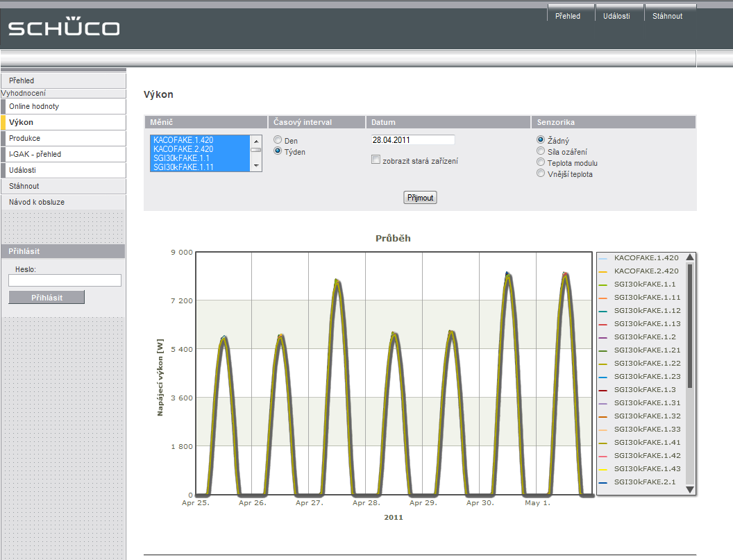Select Síla ozáření sensor option

[541, 151]
